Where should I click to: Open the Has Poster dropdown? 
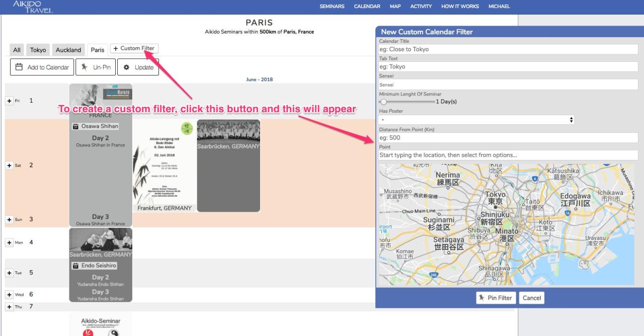click(x=476, y=120)
